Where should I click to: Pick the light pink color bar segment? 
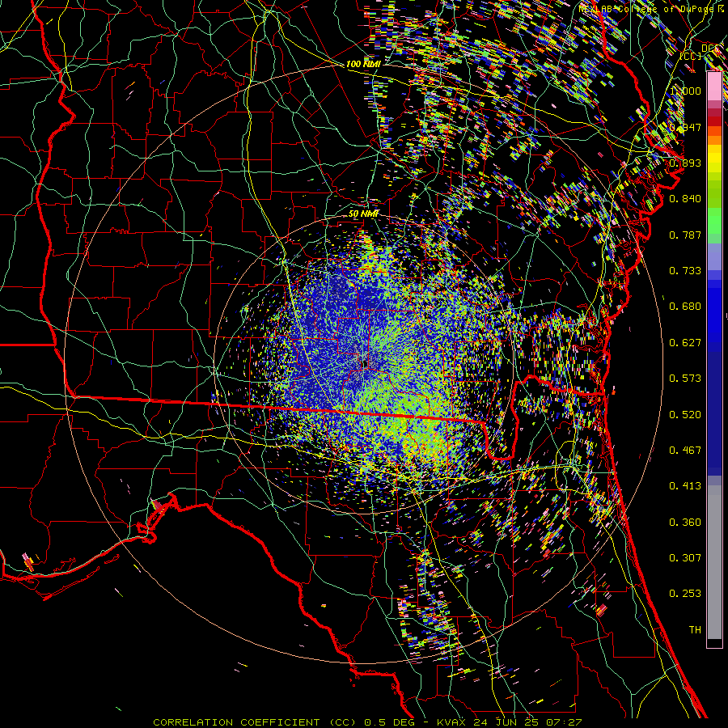[x=714, y=86]
